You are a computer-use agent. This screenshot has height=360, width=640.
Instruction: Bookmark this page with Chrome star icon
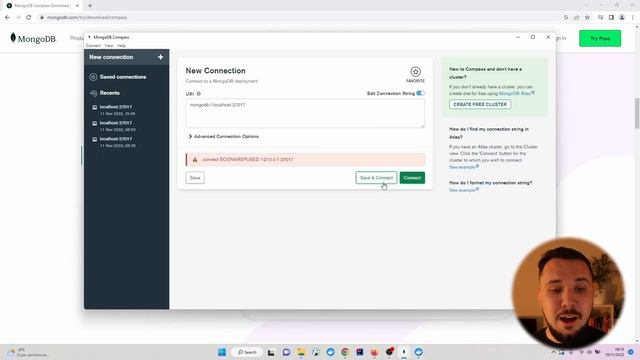tap(587, 18)
